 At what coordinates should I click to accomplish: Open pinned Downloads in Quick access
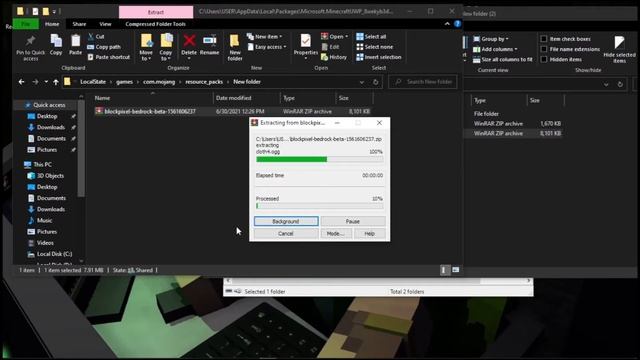point(51,127)
